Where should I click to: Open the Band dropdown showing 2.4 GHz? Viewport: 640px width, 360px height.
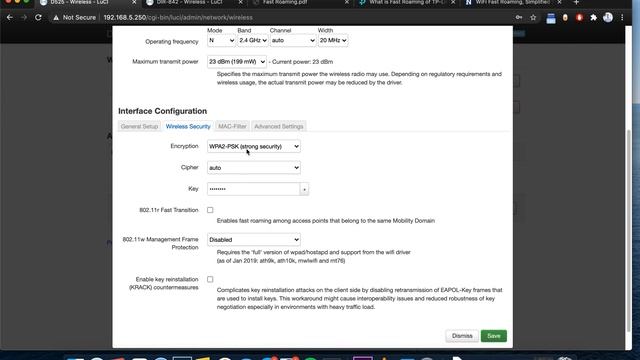(x=253, y=40)
